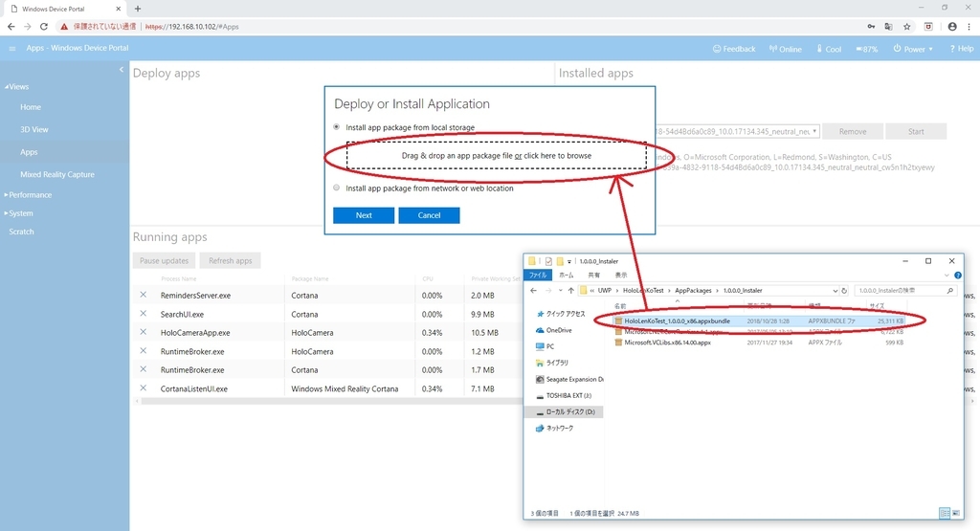The height and width of the screenshot is (531, 980).
Task: Kill CortanaListenUI.exe with X icon
Action: click(x=144, y=387)
